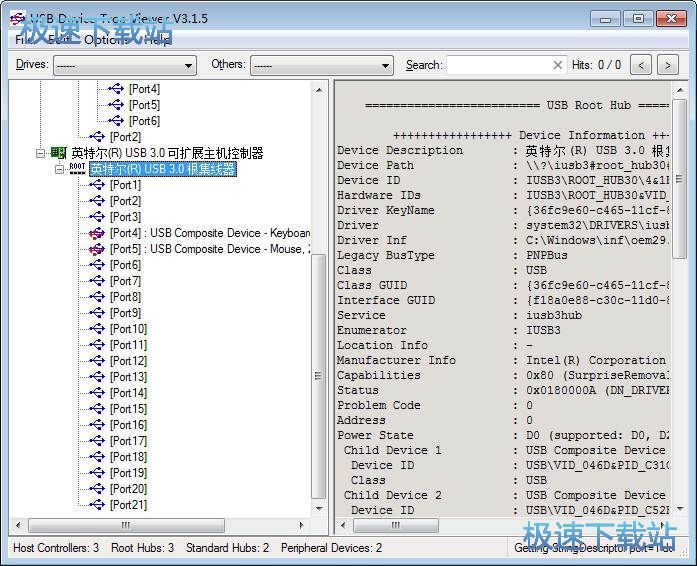The image size is (697, 566).
Task: Collapse the USB 3.0 root hub node
Action: pyautogui.click(x=59, y=169)
